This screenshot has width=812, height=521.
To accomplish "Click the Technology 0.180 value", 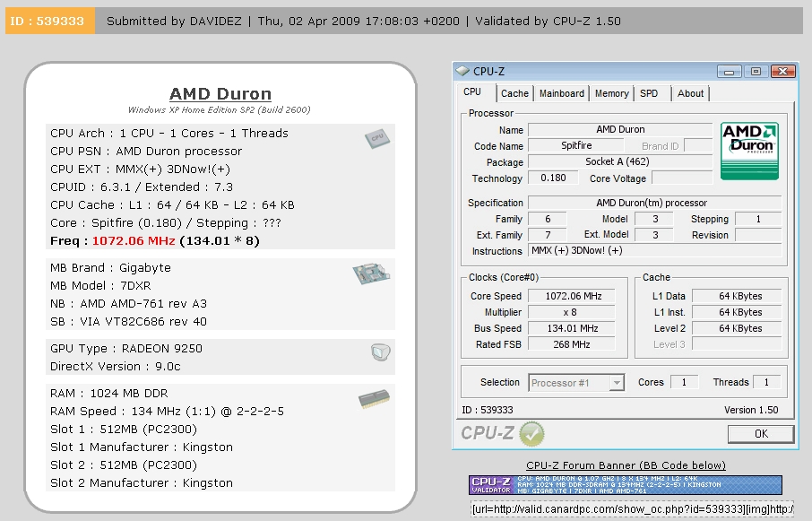I will point(553,178).
